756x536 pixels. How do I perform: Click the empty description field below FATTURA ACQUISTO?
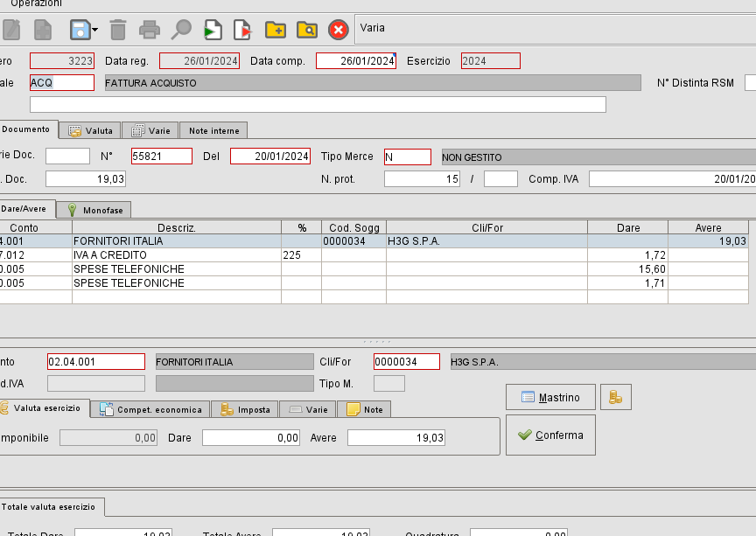(318, 105)
